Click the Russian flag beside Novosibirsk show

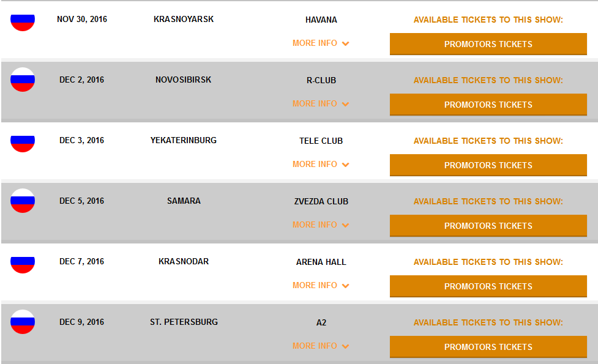(x=23, y=80)
